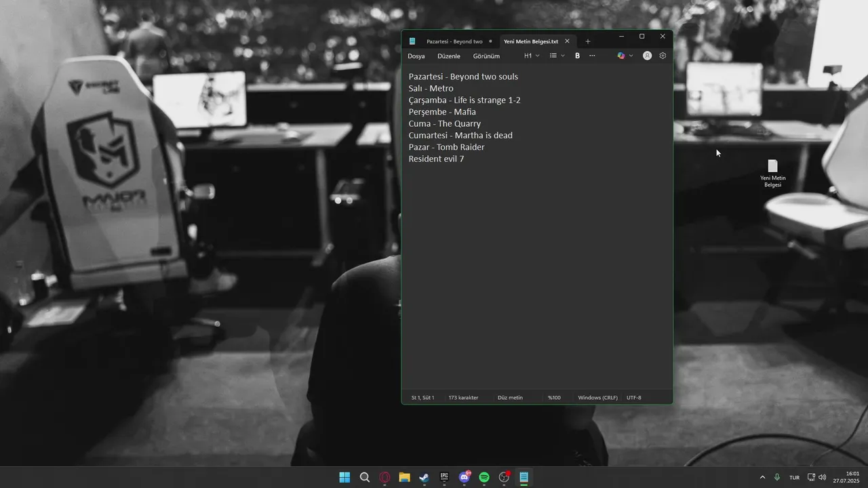
Task: Minimize the Notepad window
Action: (x=621, y=37)
